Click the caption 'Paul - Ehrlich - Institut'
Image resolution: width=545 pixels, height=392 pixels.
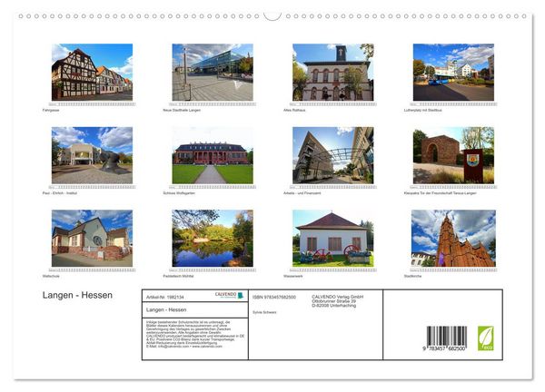click(60, 193)
